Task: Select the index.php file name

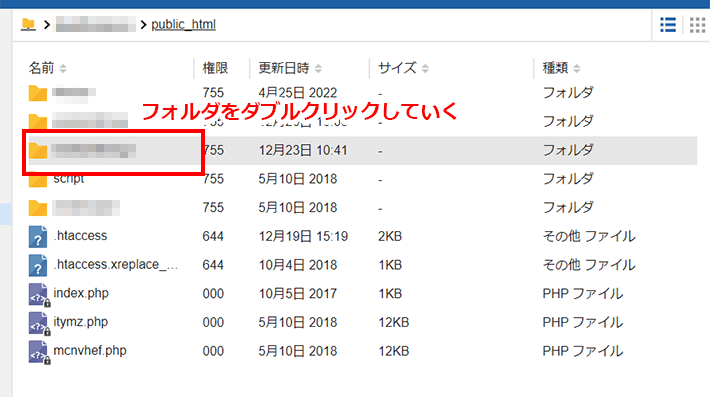Action: click(81, 293)
